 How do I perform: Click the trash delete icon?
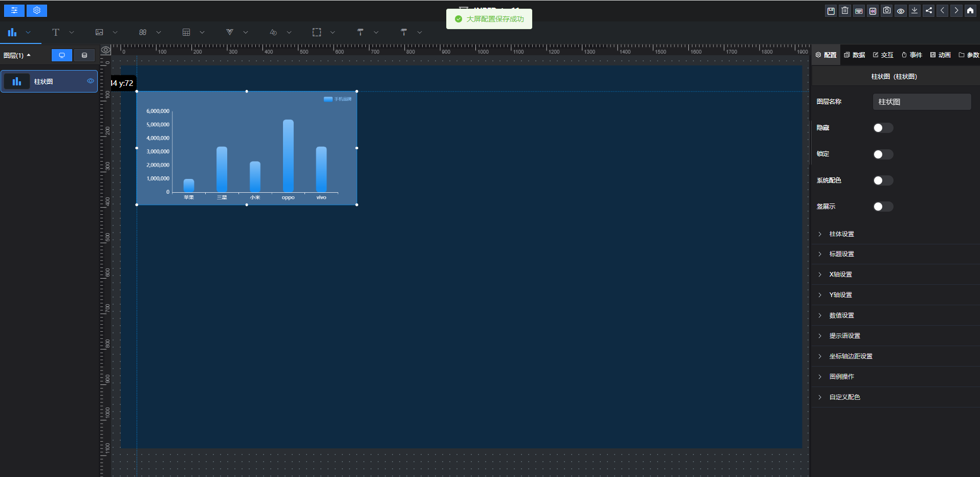[x=845, y=11]
